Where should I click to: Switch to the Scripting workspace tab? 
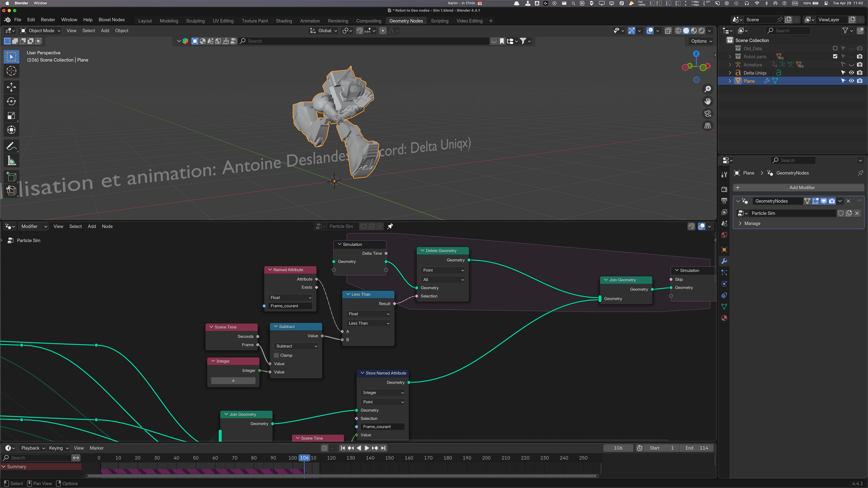point(439,21)
